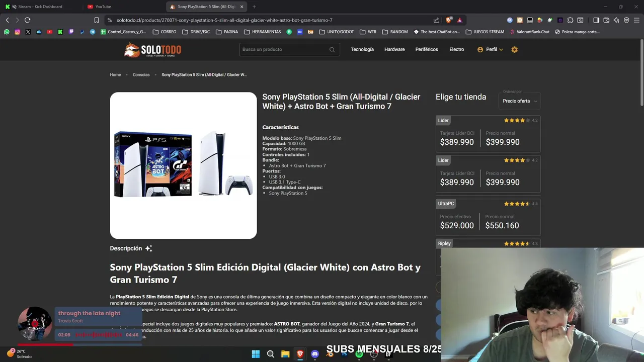Open the DRIVE/EXC bookmarks folder
The height and width of the screenshot is (362, 644).
(x=196, y=32)
